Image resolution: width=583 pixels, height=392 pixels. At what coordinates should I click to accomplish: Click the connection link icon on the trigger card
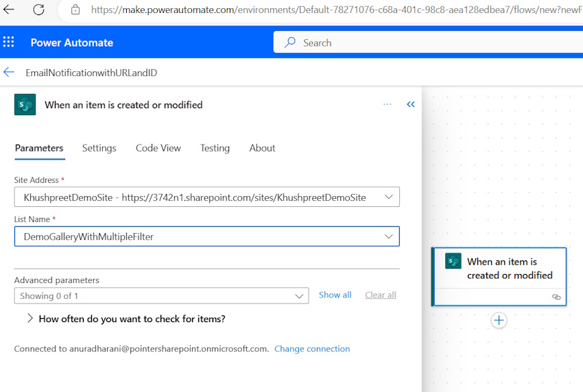pyautogui.click(x=556, y=297)
